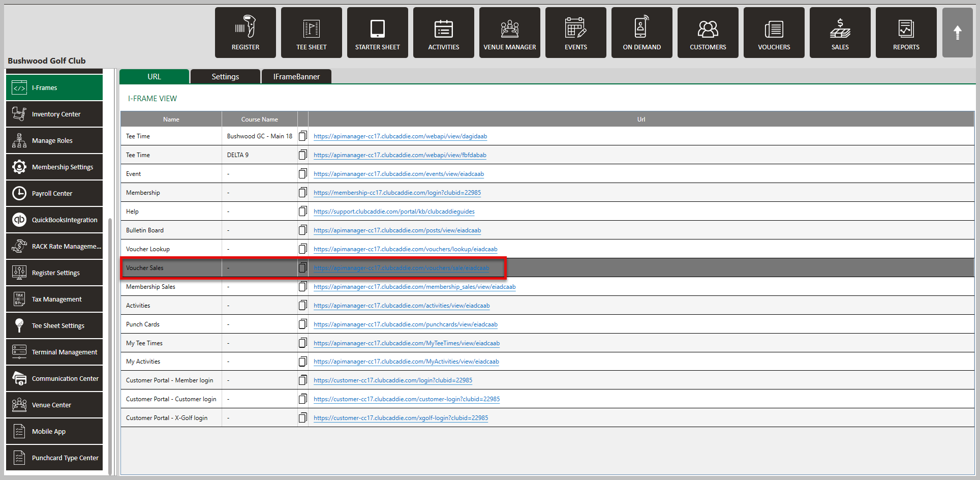Copy the My Tee Times URL icon
This screenshot has height=480, width=980.
click(x=303, y=343)
